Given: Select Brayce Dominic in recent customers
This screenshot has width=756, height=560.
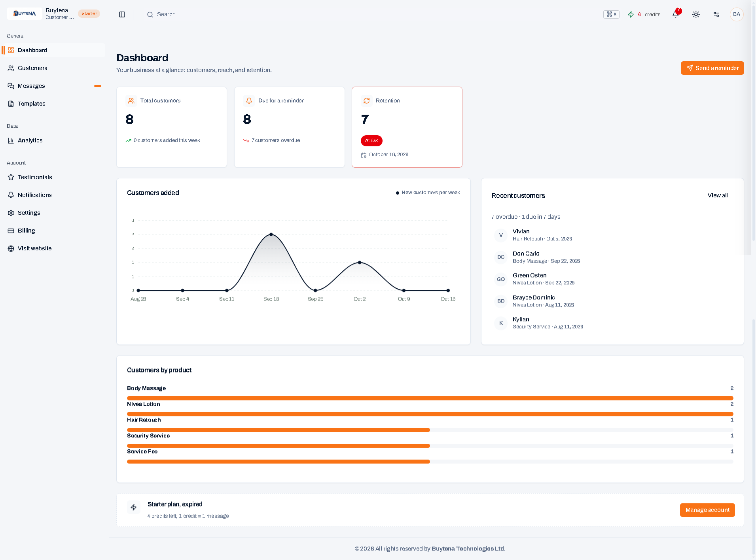Looking at the screenshot, I should coord(612,301).
